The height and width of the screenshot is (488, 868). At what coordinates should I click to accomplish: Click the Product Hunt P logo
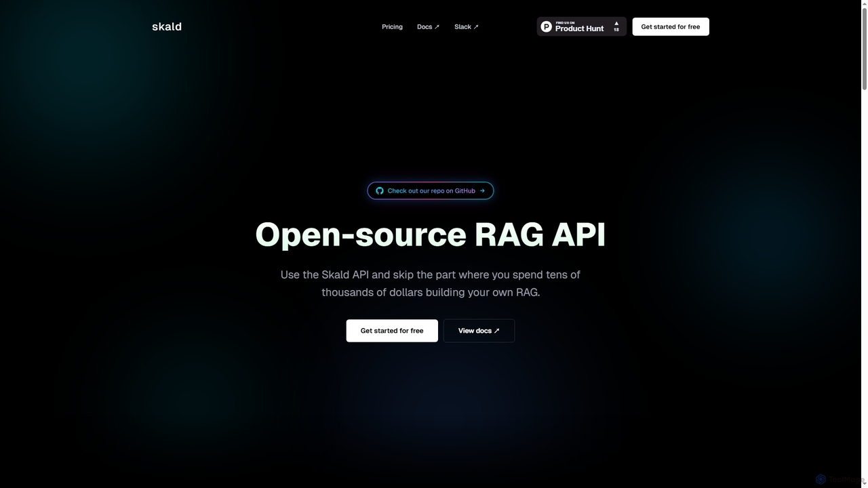(x=547, y=26)
